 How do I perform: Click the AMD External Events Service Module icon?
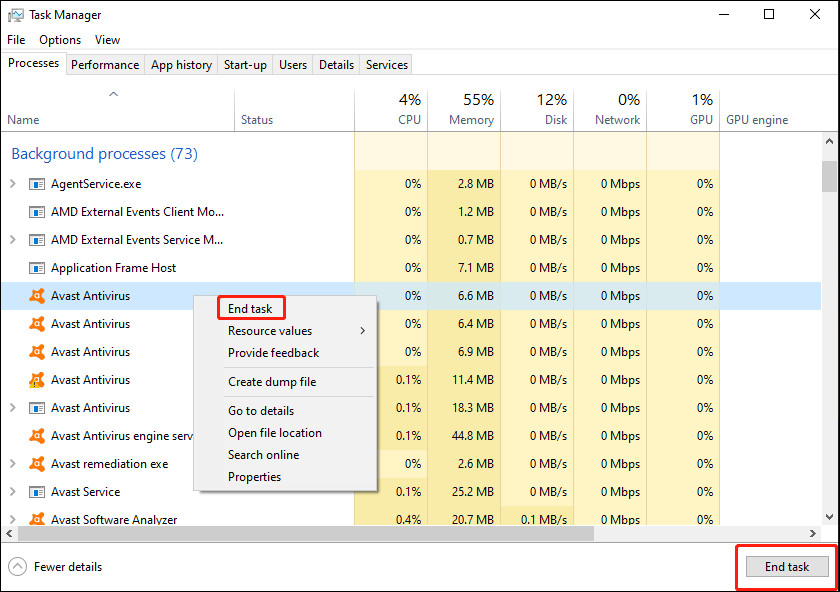coord(36,240)
